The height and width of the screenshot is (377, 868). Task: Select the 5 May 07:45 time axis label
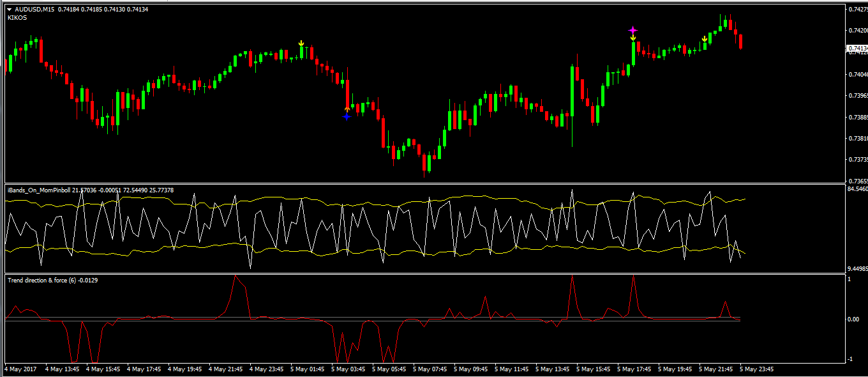point(430,369)
